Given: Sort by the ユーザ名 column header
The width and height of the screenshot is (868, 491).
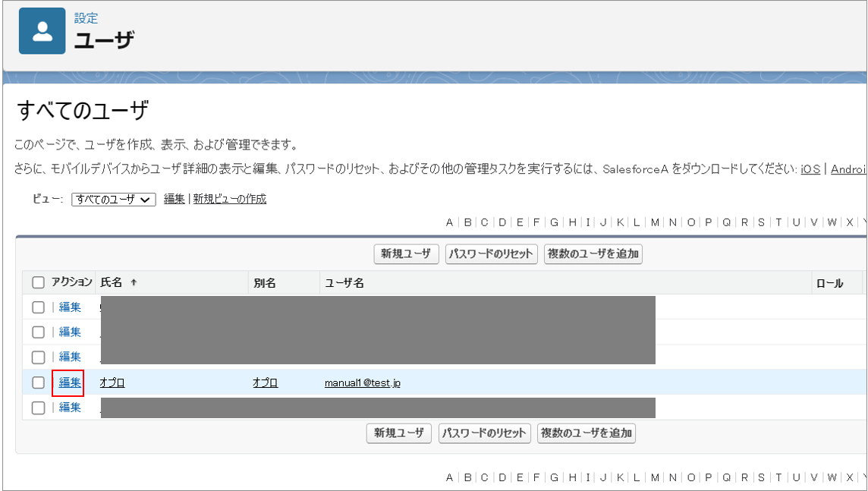Looking at the screenshot, I should click(x=344, y=283).
